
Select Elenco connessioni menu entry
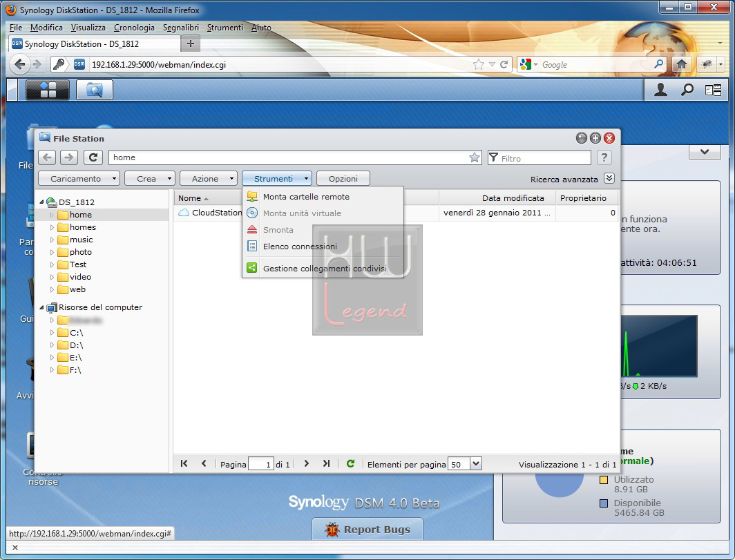[x=323, y=247]
